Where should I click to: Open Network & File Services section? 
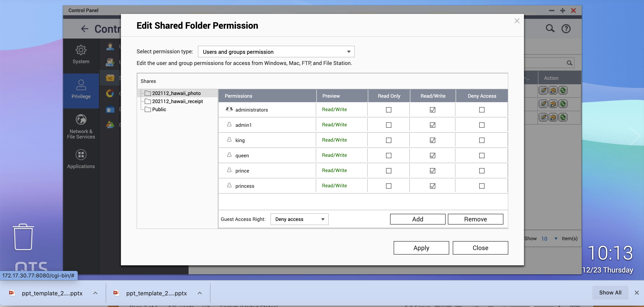click(81, 126)
